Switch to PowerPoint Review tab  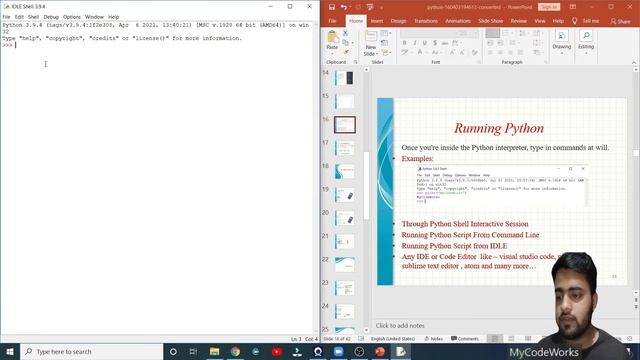point(518,21)
